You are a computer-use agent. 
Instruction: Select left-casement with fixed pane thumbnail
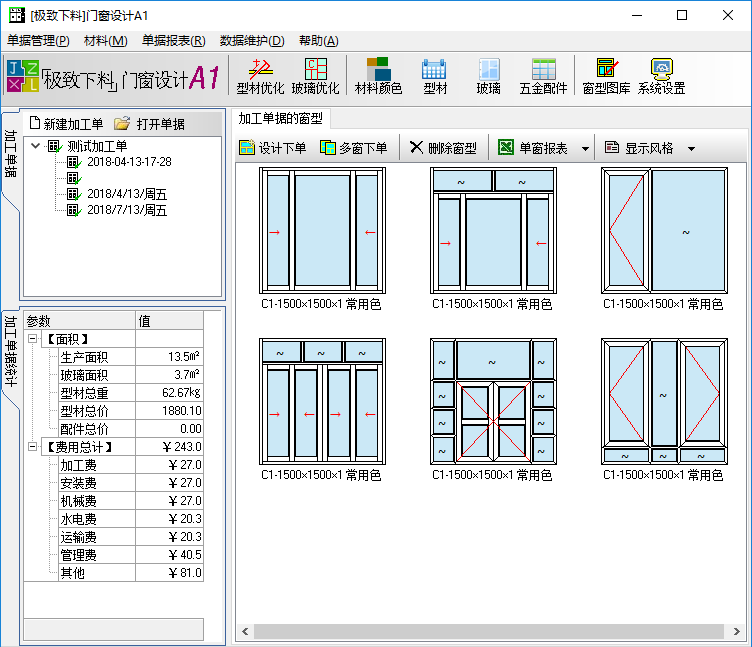click(x=664, y=230)
